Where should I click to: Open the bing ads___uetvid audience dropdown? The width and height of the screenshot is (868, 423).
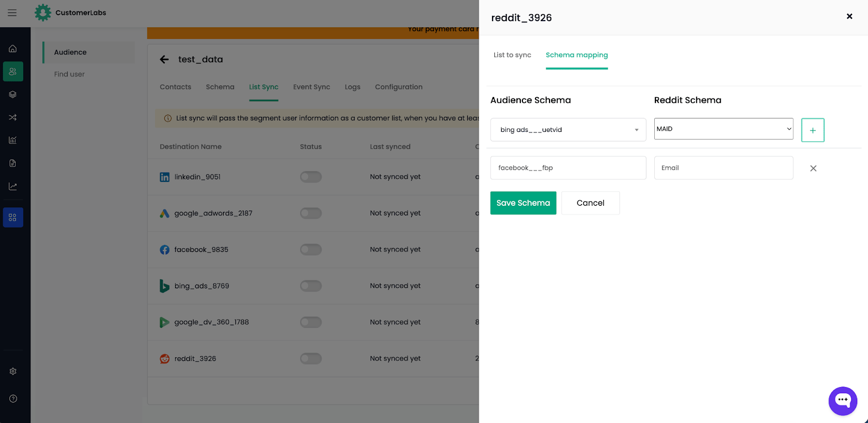pyautogui.click(x=568, y=130)
